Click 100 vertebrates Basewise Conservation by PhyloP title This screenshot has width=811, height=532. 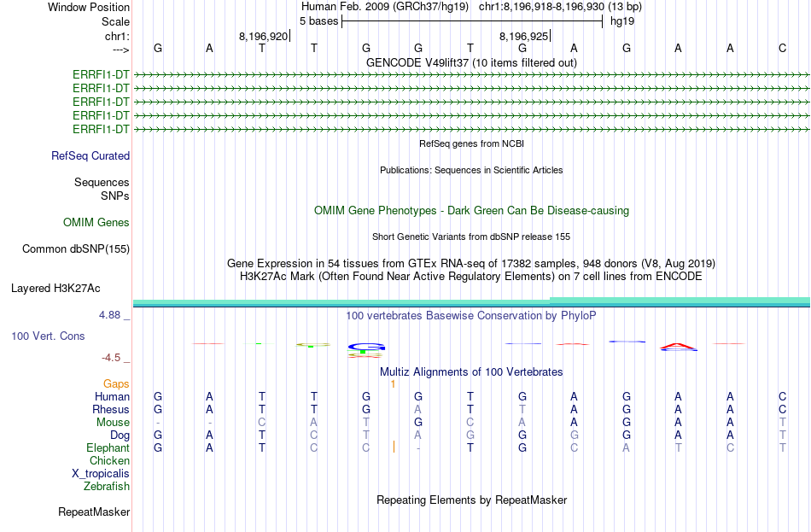point(471,316)
